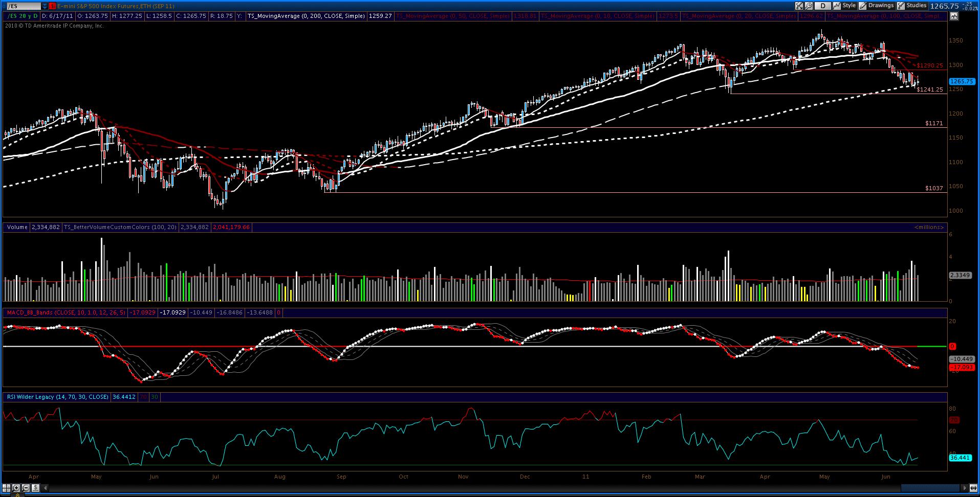
Task: Expand the symbol dropdown arrow next to /ES
Action: [x=44, y=6]
